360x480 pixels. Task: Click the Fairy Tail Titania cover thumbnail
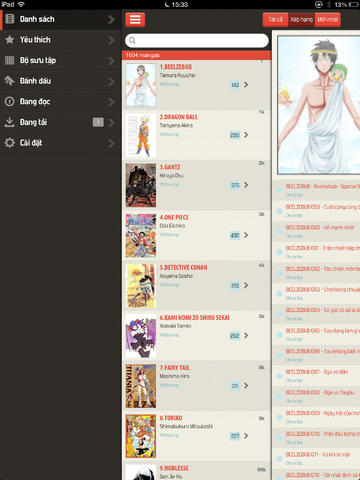pos(141,386)
